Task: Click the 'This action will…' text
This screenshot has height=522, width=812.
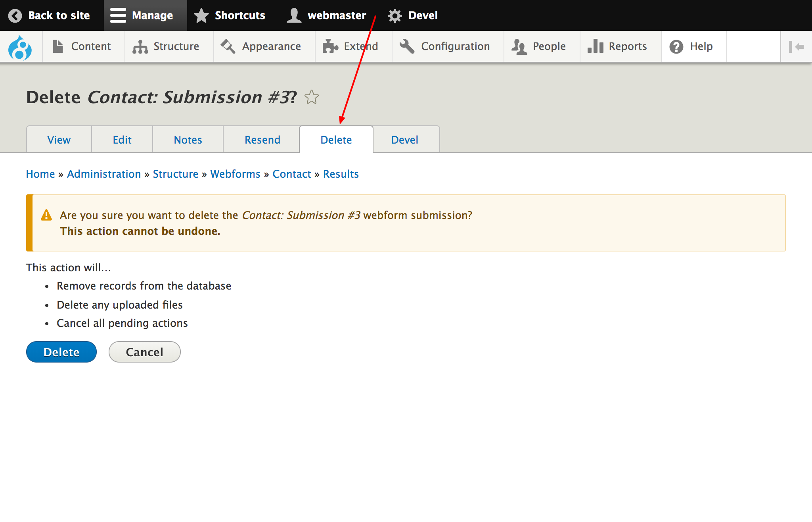Action: tap(68, 268)
